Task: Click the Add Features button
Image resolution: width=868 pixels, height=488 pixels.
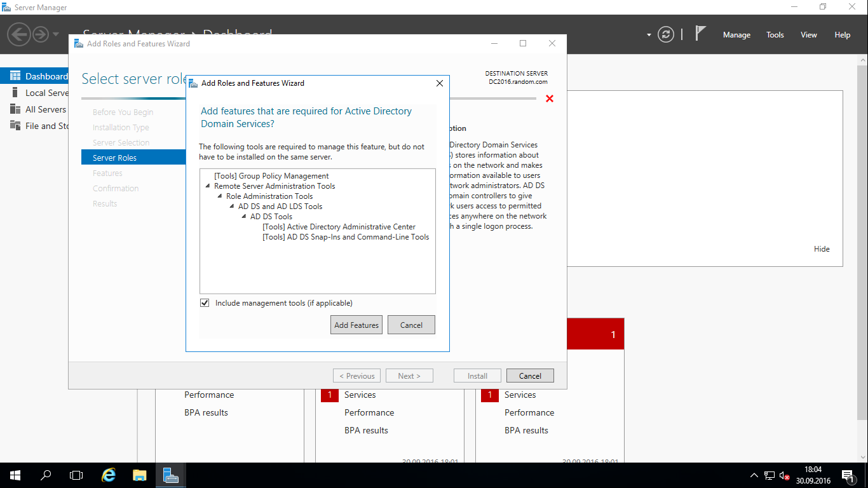Action: coord(356,325)
